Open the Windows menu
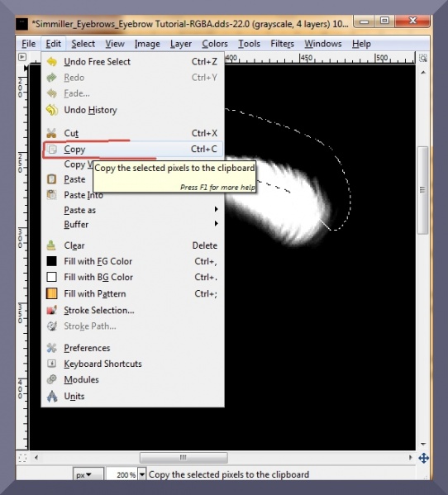Viewport: 448px width, 495px height. pos(323,44)
